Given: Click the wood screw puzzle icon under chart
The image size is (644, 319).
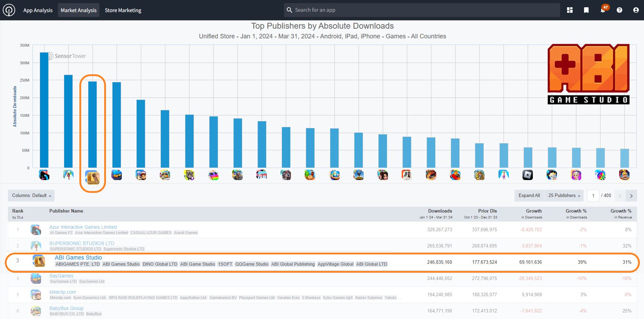Looking at the screenshot, I should pyautogui.click(x=92, y=178).
